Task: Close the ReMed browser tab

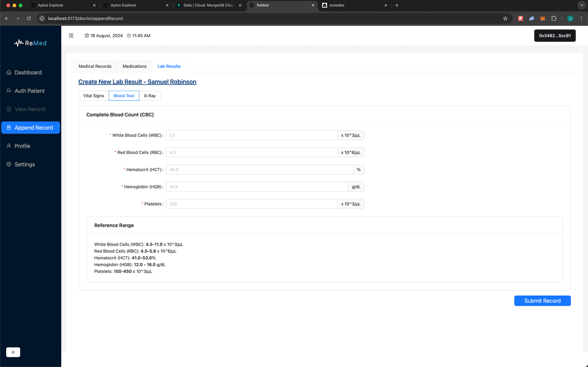Action: [x=313, y=5]
